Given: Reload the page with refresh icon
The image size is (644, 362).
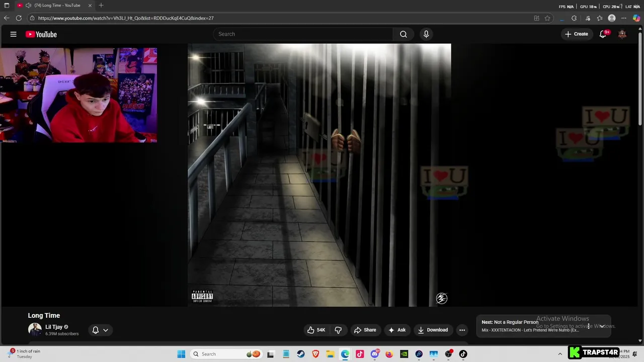Looking at the screenshot, I should click(19, 18).
